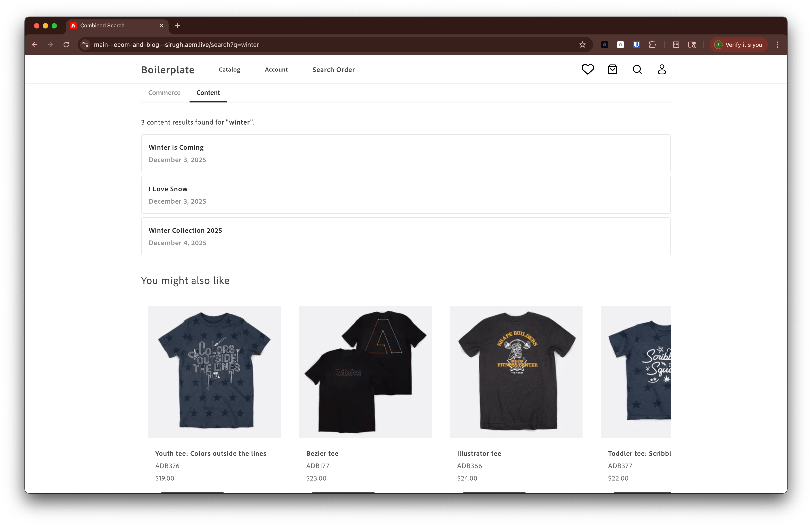The image size is (812, 526).
Task: View site information icon in address bar
Action: click(85, 44)
